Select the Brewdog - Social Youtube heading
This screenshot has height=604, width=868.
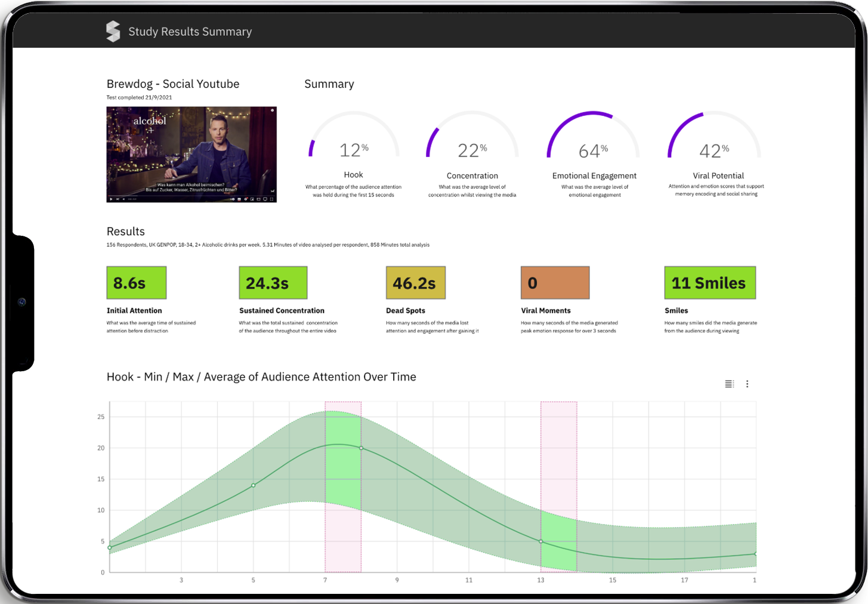(x=173, y=84)
